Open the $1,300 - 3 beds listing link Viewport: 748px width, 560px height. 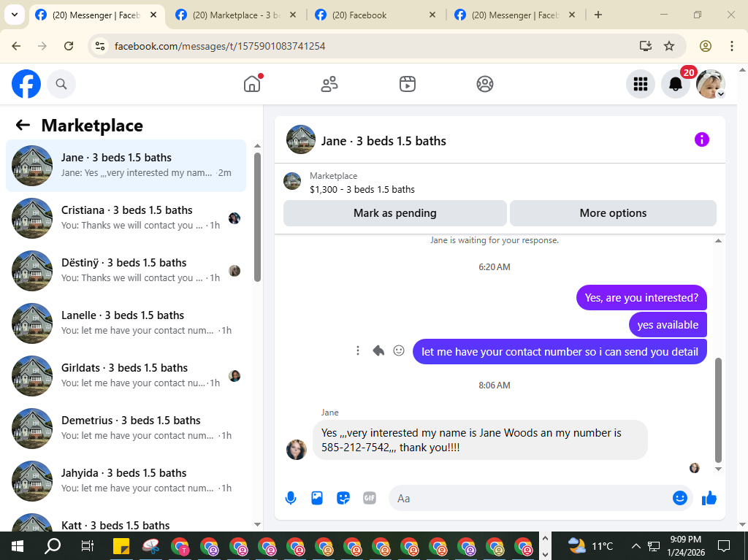coord(362,189)
